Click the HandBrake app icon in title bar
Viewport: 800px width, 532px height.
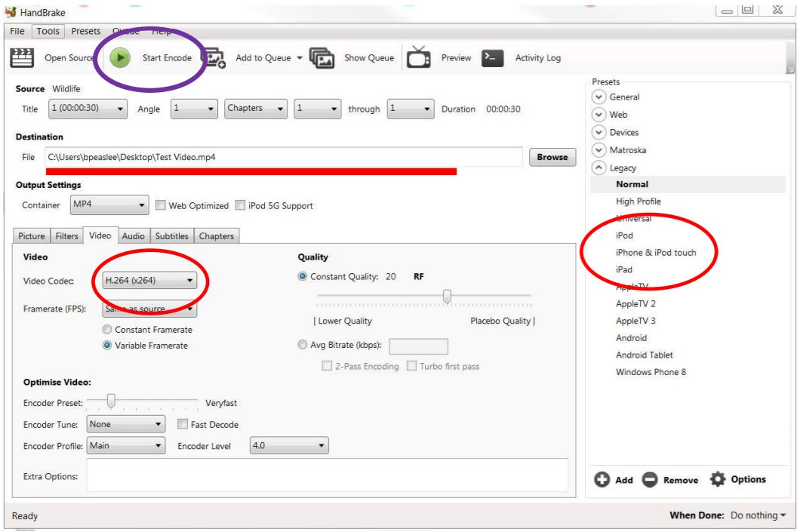[x=11, y=11]
